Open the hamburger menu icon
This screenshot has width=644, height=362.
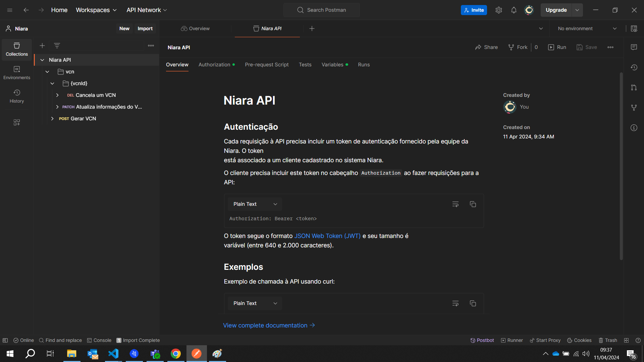(x=10, y=10)
